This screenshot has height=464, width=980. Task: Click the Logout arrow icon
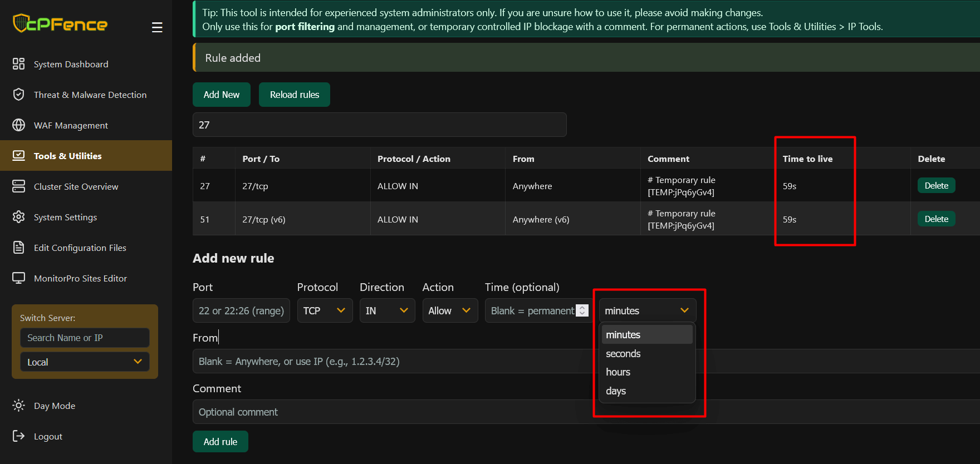19,436
